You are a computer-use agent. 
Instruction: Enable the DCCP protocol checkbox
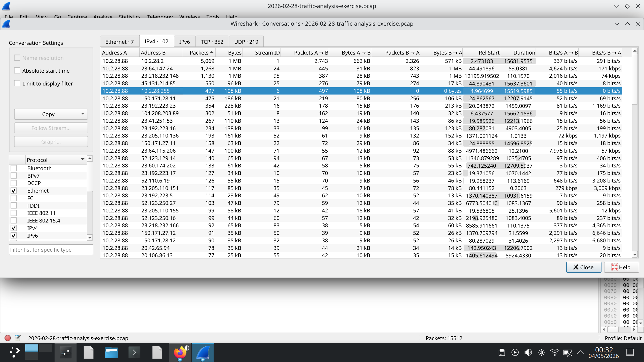coord(14,183)
